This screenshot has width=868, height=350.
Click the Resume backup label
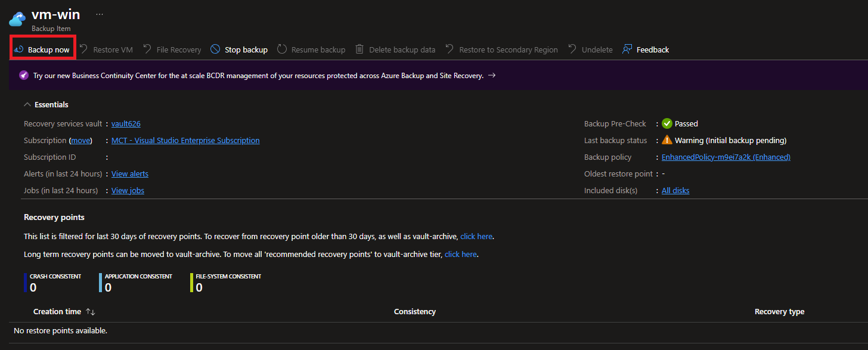[x=318, y=49]
